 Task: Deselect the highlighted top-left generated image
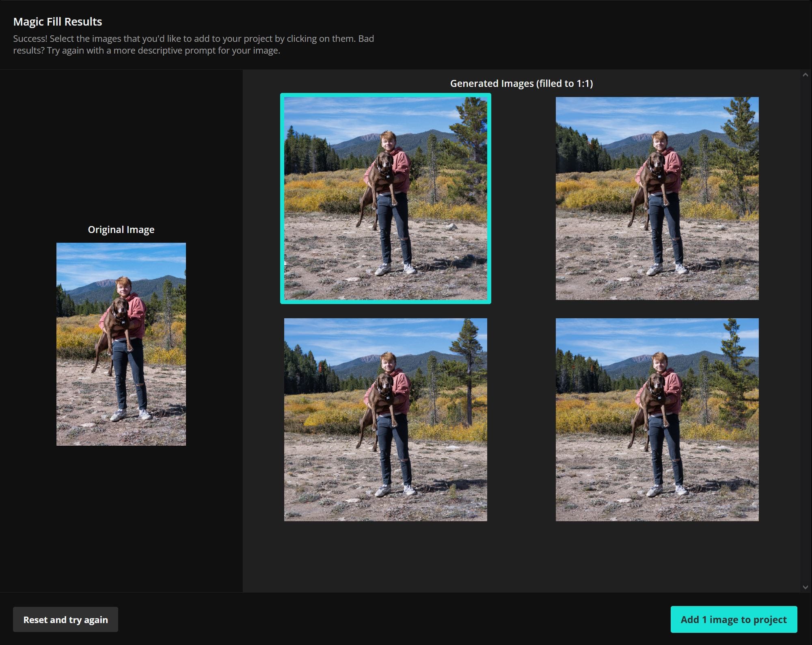(x=385, y=198)
